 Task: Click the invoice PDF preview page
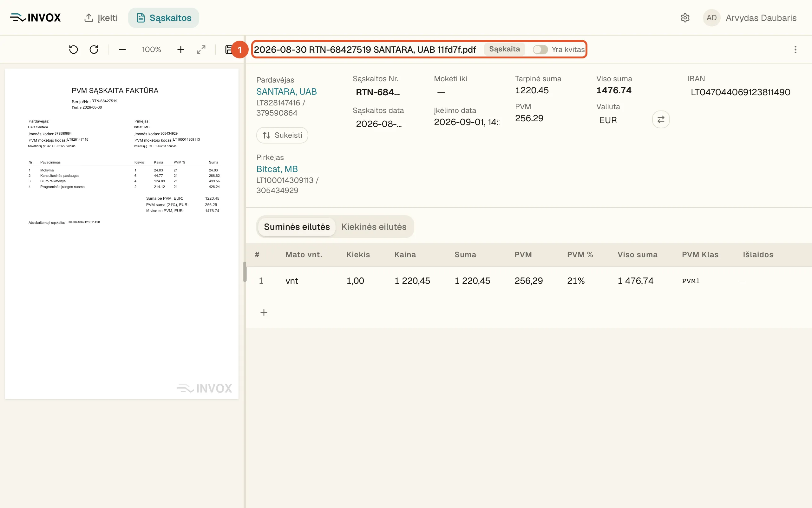122,234
